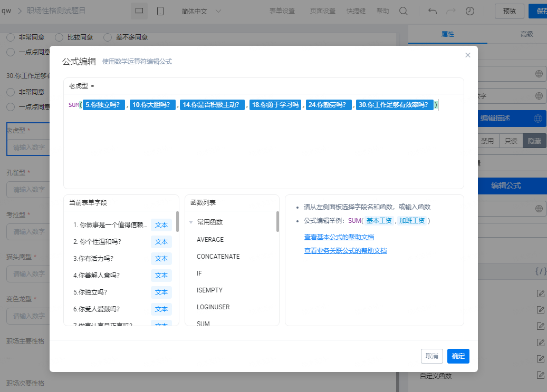Select 一点点同意 radio in top question

tap(11, 52)
